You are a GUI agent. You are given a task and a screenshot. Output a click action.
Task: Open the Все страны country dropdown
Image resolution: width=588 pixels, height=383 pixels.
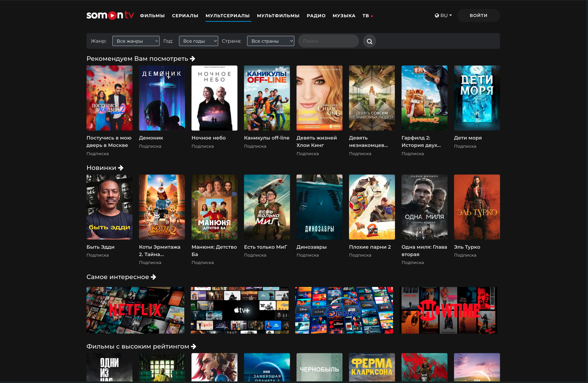click(x=271, y=41)
